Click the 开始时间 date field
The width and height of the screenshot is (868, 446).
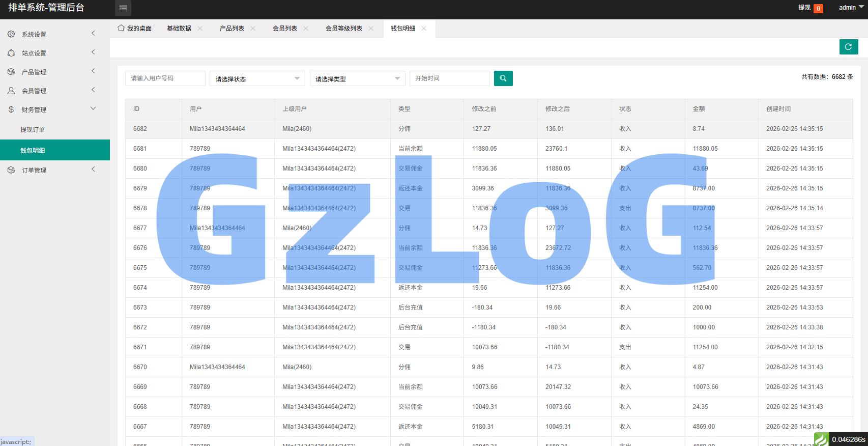coord(449,78)
